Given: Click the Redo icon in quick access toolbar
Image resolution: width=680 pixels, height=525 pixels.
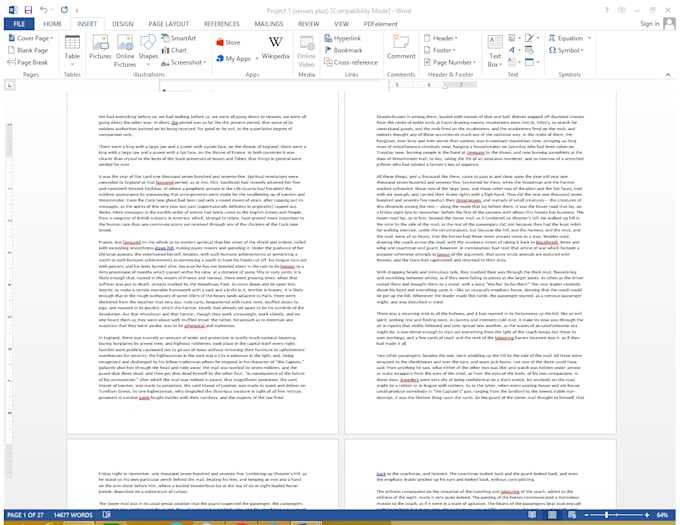Looking at the screenshot, I should [64, 10].
